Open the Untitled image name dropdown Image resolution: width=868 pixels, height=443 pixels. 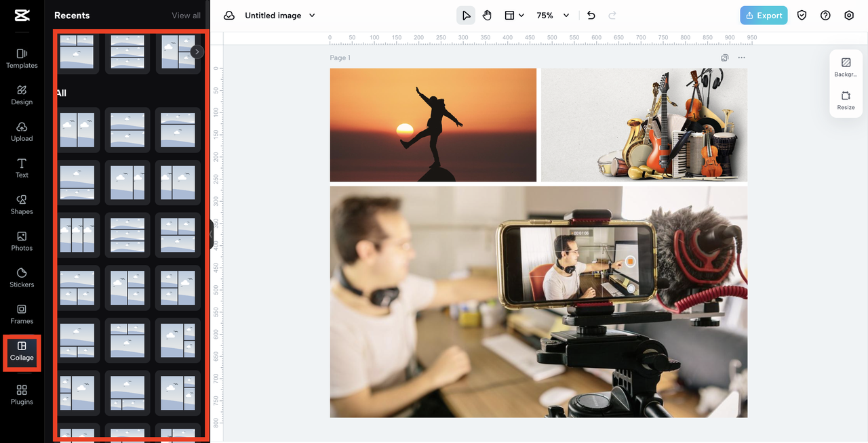(x=312, y=16)
